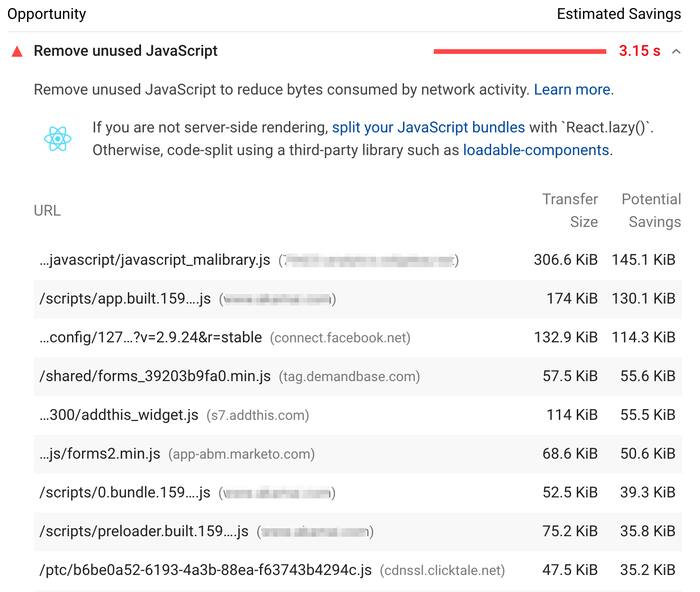
Task: Click the red estimated savings bar
Action: [519, 51]
